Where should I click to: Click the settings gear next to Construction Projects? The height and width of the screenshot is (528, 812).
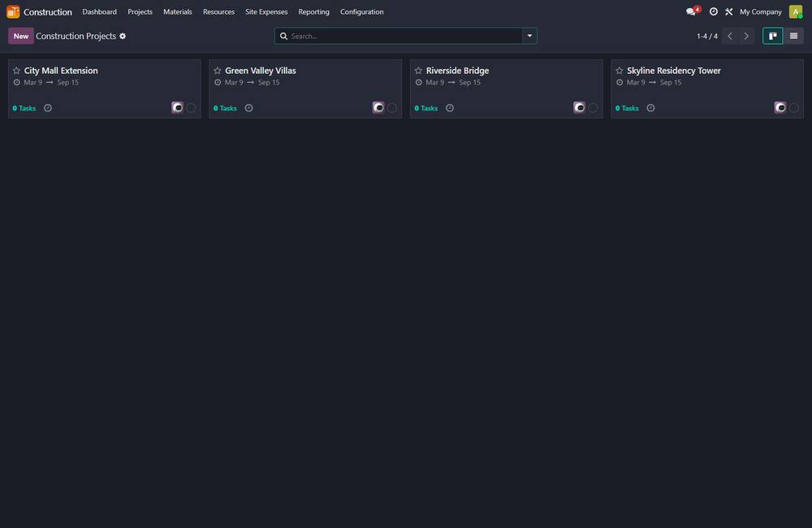123,36
